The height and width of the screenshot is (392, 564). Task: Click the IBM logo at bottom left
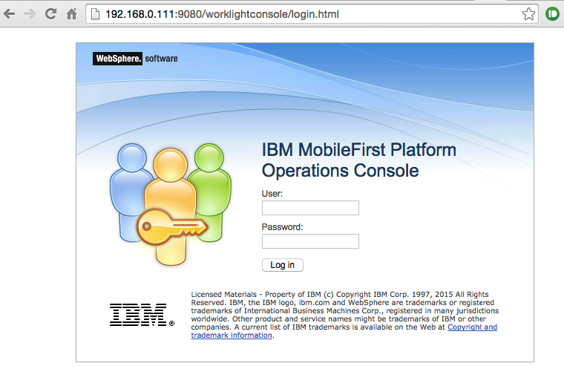pos(142,315)
